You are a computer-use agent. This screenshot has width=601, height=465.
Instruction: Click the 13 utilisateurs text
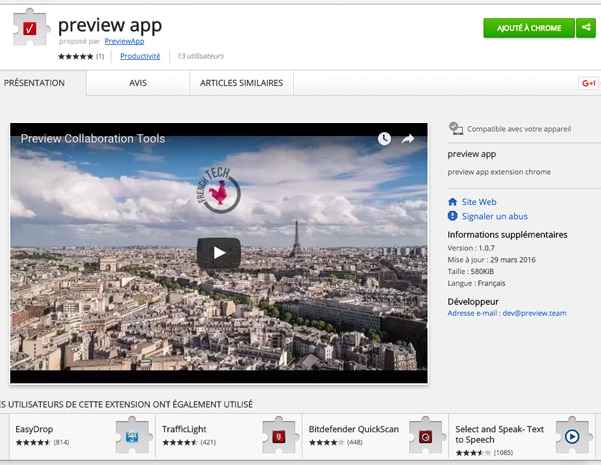click(x=200, y=56)
